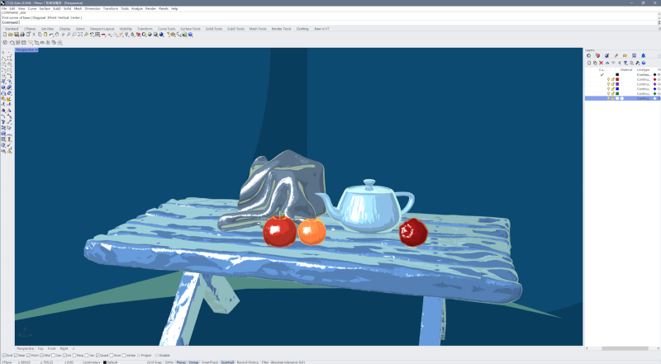Click the Undo arrow icon
This screenshot has height=364, width=661.
click(51, 35)
